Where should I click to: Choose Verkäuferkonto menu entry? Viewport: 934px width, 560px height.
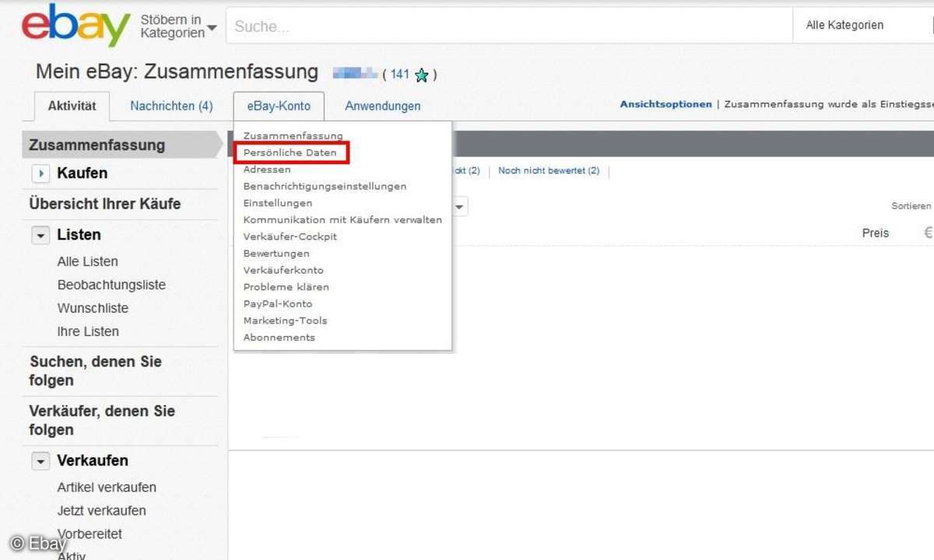pyautogui.click(x=283, y=270)
